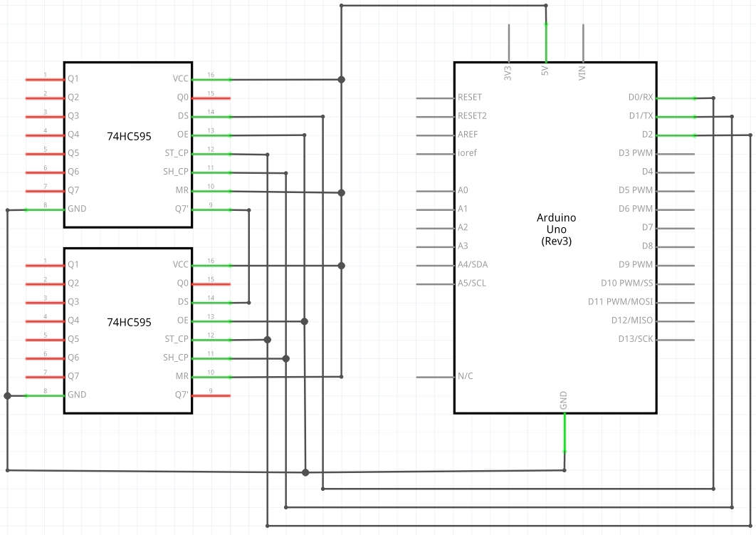
Task: Click the N/C pin label
Action: click(x=466, y=376)
